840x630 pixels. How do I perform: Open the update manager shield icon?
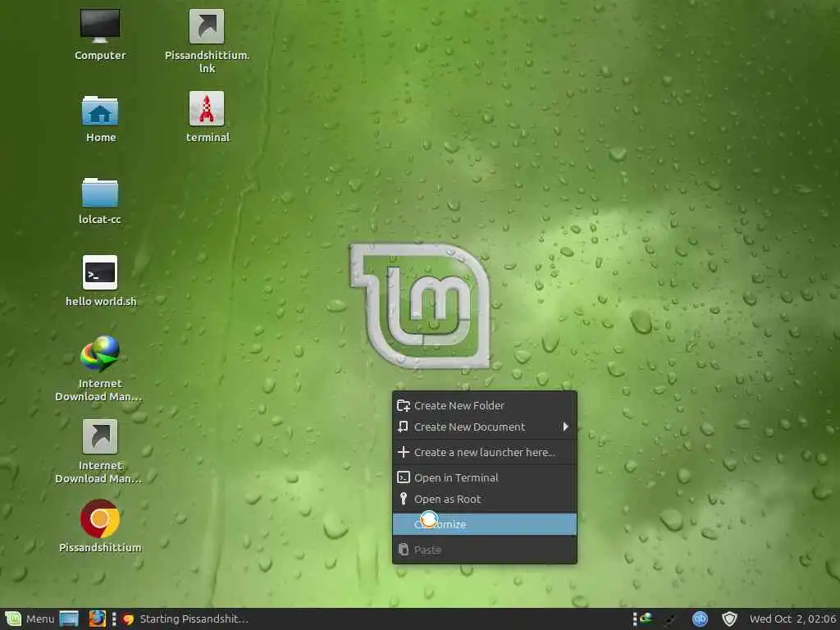pyautogui.click(x=729, y=619)
